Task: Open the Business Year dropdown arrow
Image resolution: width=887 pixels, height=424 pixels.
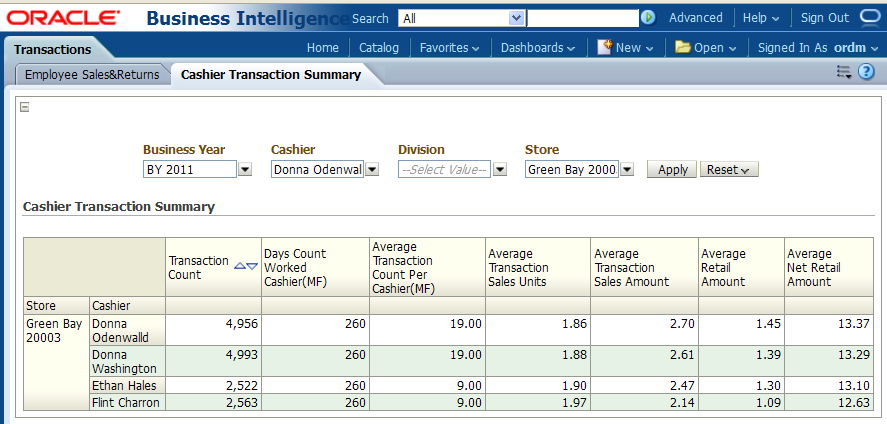Action: (x=245, y=170)
